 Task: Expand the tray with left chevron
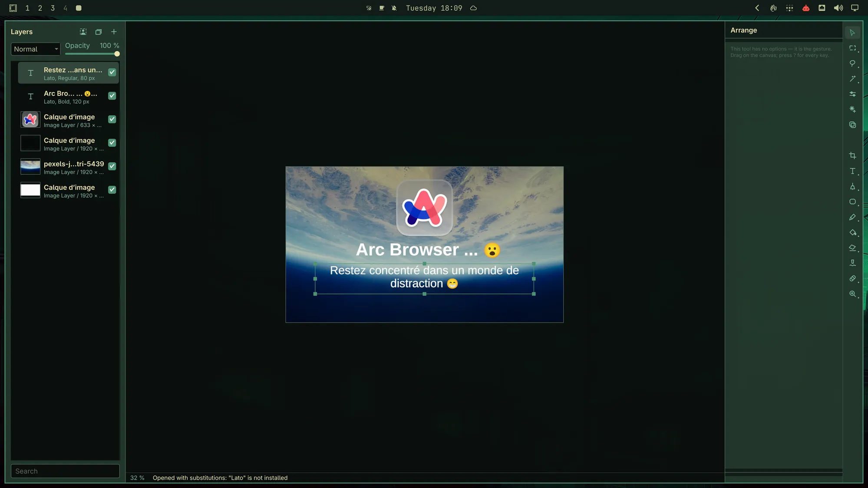757,8
